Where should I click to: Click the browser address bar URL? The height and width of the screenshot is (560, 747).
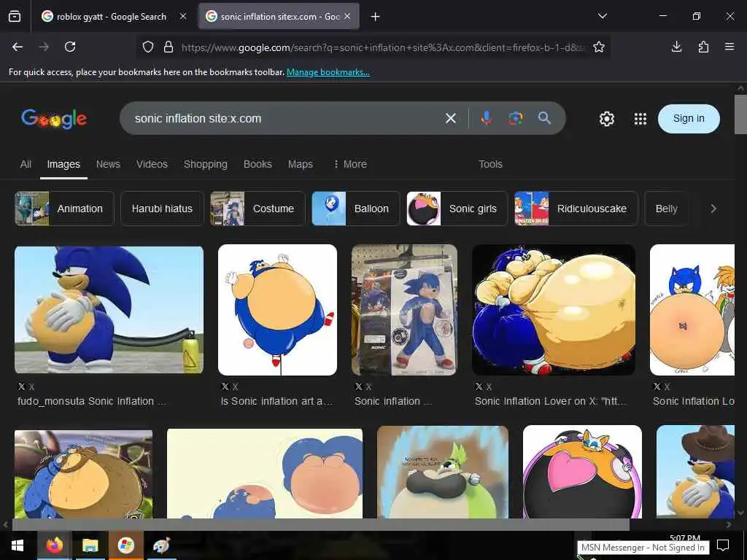(x=382, y=47)
